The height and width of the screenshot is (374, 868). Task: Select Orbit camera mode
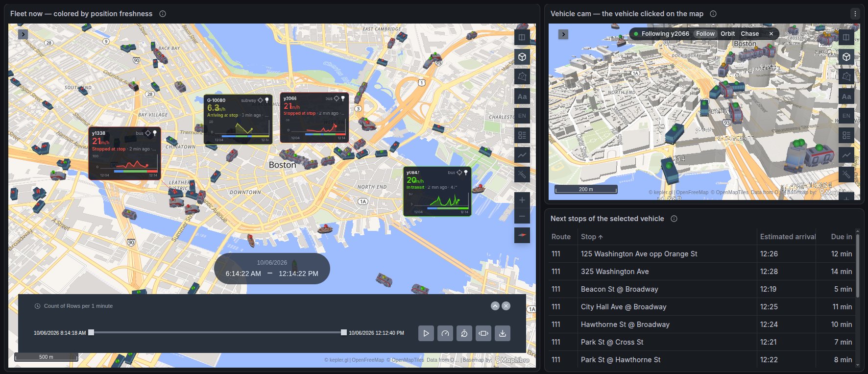727,34
